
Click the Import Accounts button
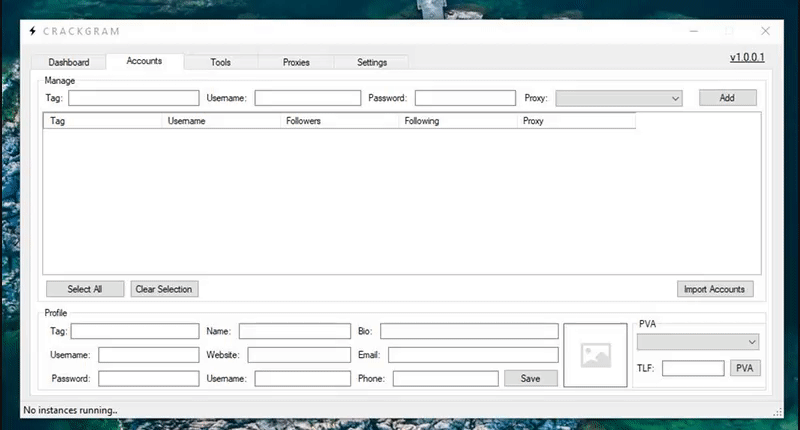click(714, 289)
